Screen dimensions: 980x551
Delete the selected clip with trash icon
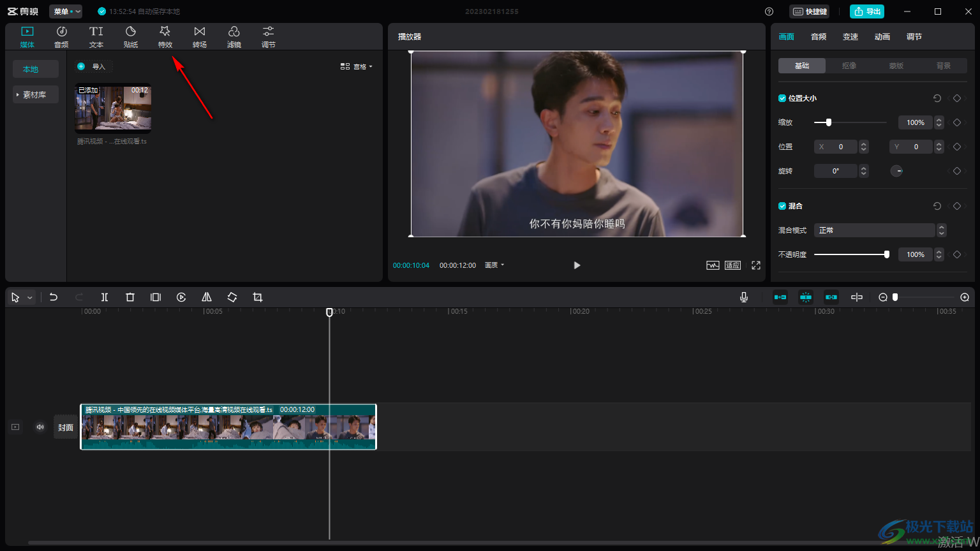pos(130,297)
